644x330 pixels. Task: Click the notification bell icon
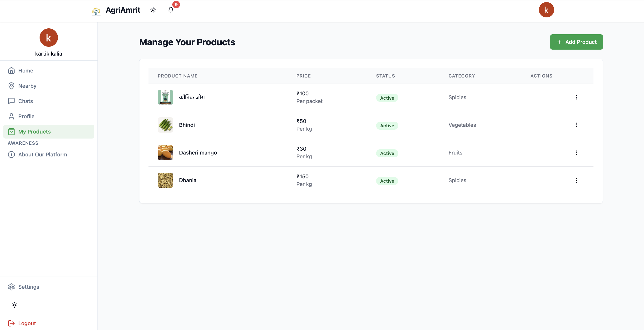point(171,10)
